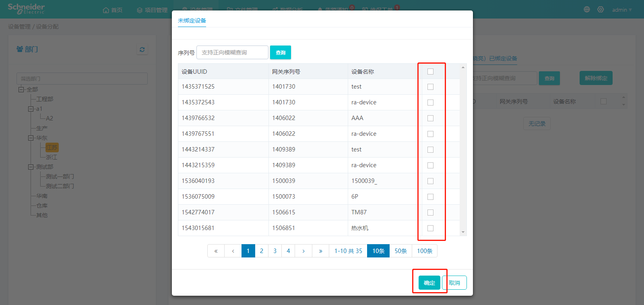Check the 6P device row checkbox

pyautogui.click(x=430, y=197)
